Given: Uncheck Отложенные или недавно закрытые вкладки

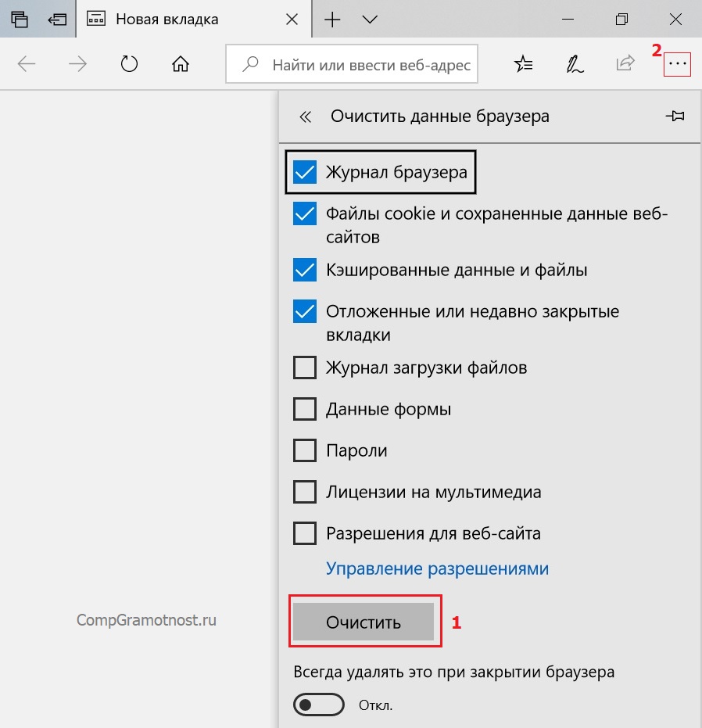Looking at the screenshot, I should (305, 311).
